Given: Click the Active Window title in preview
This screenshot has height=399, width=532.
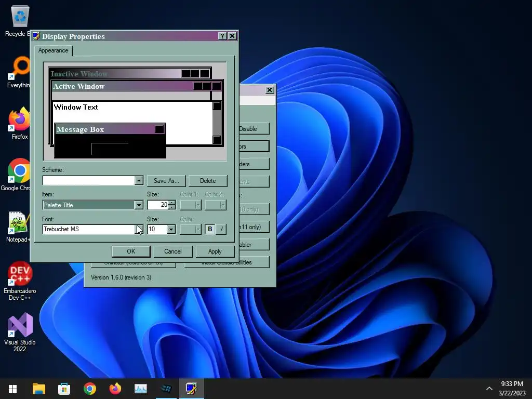Looking at the screenshot, I should pos(79,86).
